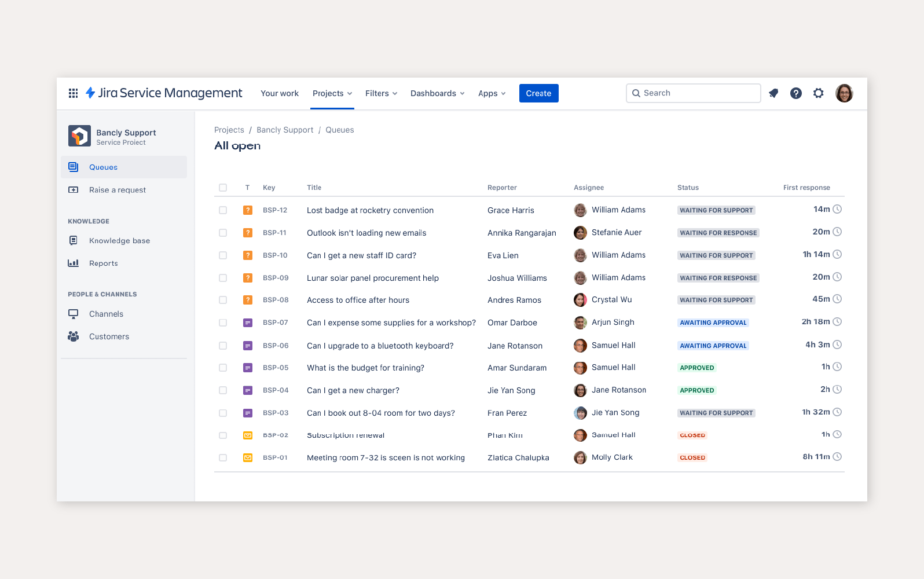Open issue key BSP-12
This screenshot has height=579, width=924.
point(275,210)
